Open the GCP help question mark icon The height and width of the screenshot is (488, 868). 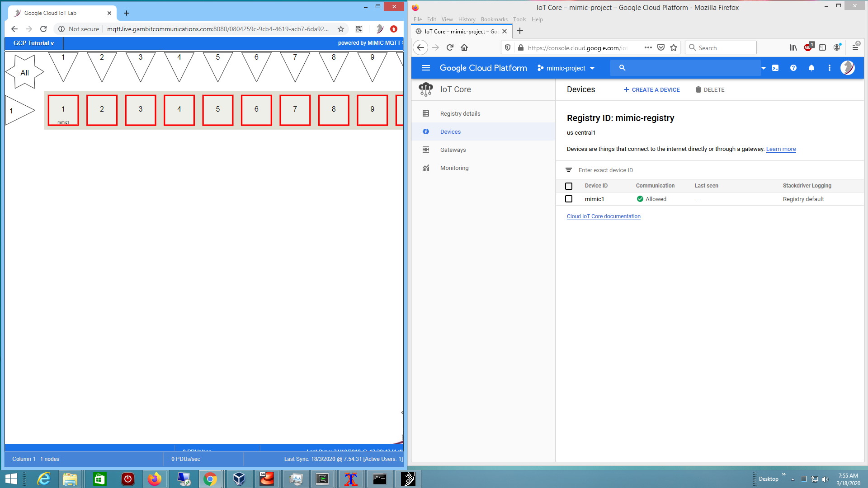[x=793, y=68]
